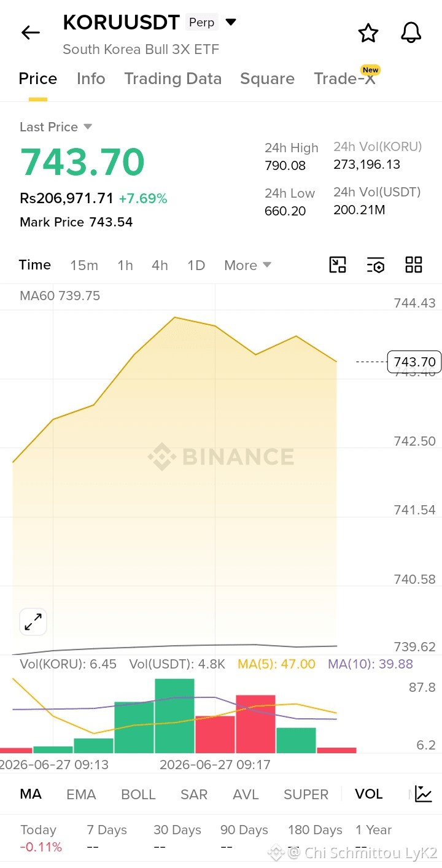Toggle the VOL indicator
This screenshot has height=868, width=442.
tap(368, 794)
